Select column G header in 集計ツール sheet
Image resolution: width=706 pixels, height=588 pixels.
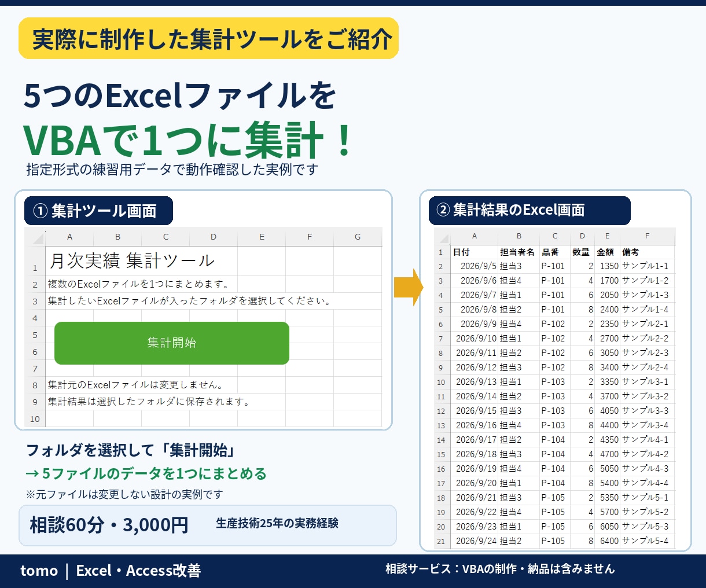[x=358, y=237]
